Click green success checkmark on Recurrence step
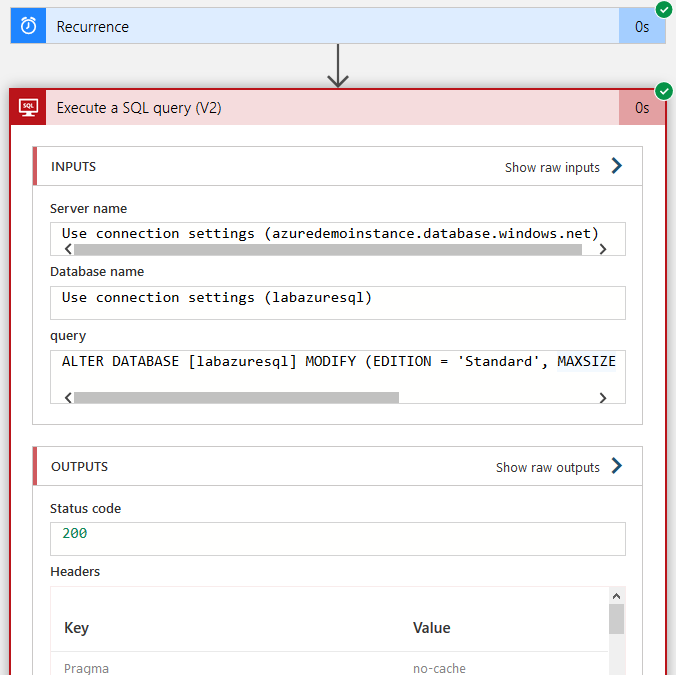This screenshot has height=675, width=676. point(664,9)
